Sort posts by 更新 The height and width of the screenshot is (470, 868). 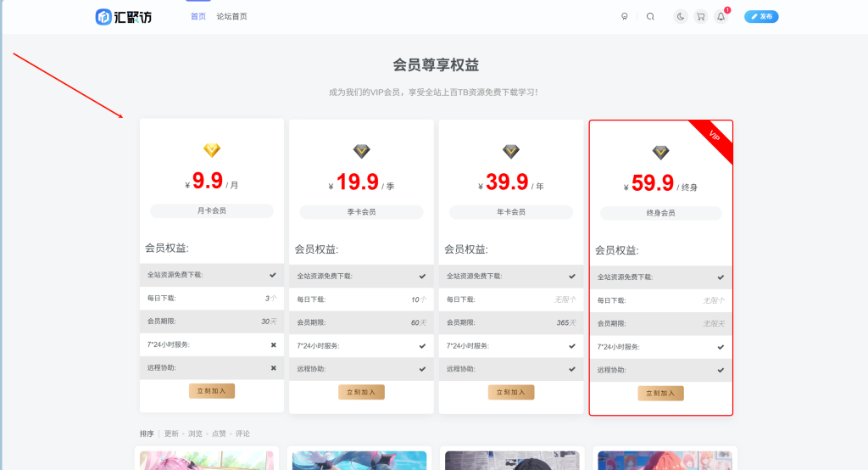[x=171, y=434]
